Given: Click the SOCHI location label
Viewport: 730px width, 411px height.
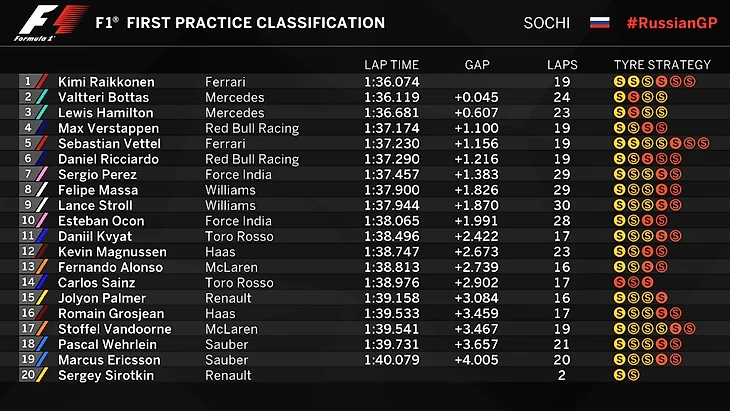Looking at the screenshot, I should pyautogui.click(x=547, y=22).
